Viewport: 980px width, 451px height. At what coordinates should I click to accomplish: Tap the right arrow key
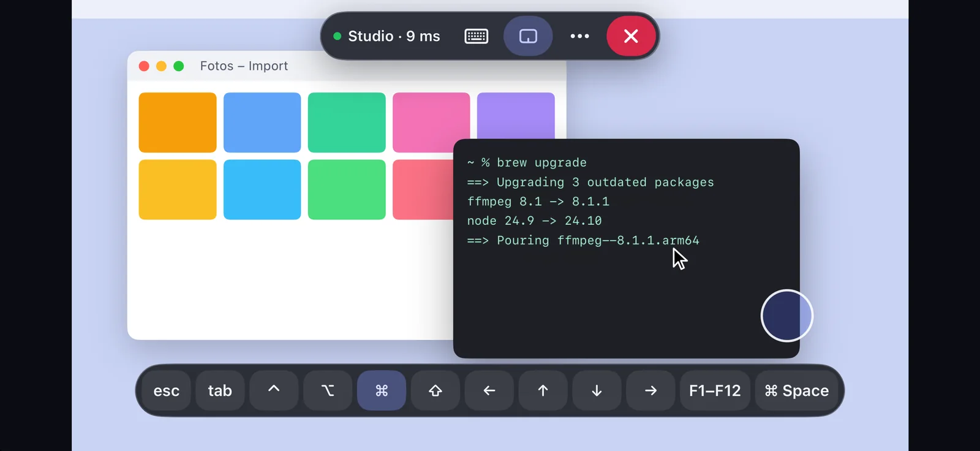point(650,390)
